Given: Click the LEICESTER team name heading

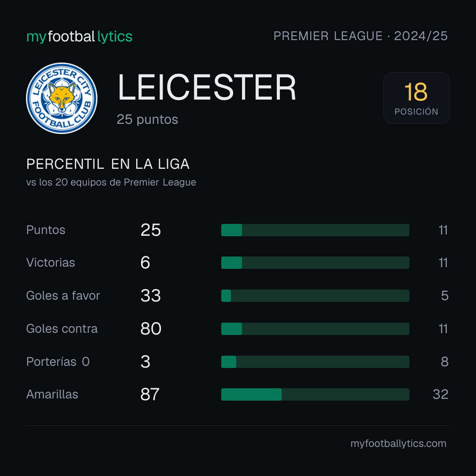Looking at the screenshot, I should tap(207, 87).
